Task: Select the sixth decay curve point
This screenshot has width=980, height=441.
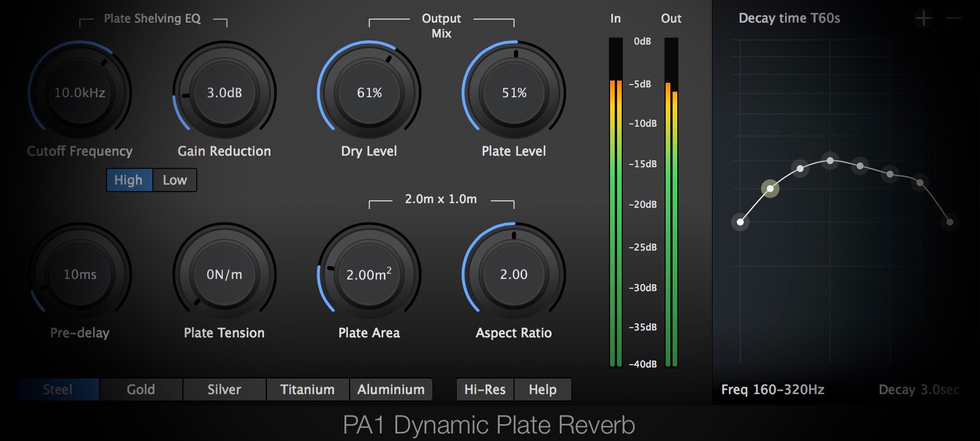Action: point(890,174)
